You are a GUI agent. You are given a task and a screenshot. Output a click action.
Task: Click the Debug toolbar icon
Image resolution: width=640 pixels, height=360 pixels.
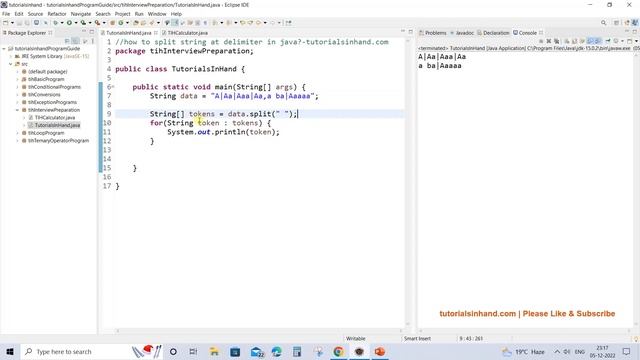coord(55,23)
